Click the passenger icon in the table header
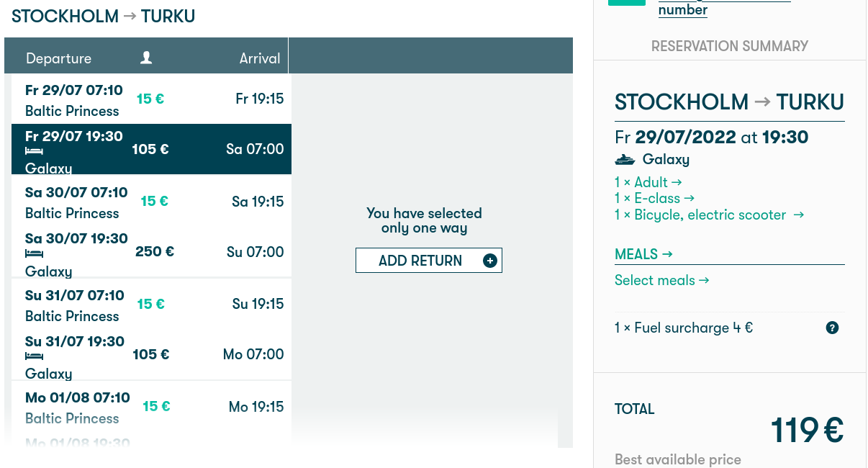The image size is (868, 468). pyautogui.click(x=146, y=58)
